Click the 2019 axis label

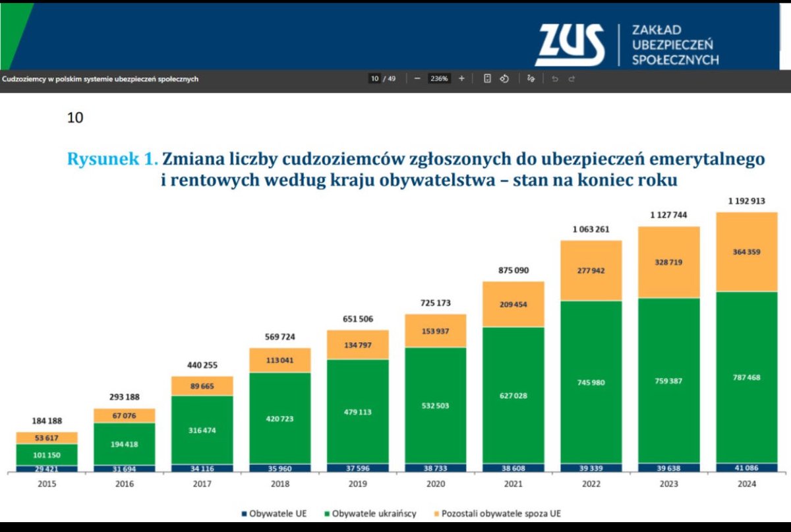tap(357, 484)
